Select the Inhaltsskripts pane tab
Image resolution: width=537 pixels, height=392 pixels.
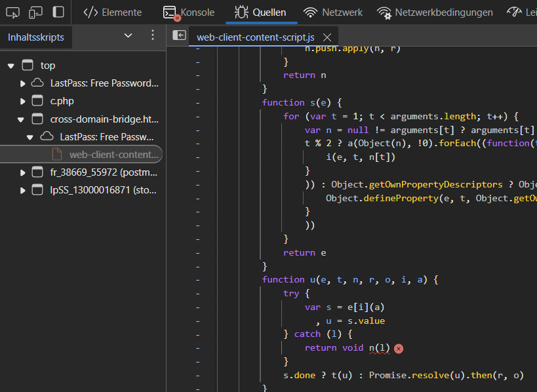click(x=36, y=37)
